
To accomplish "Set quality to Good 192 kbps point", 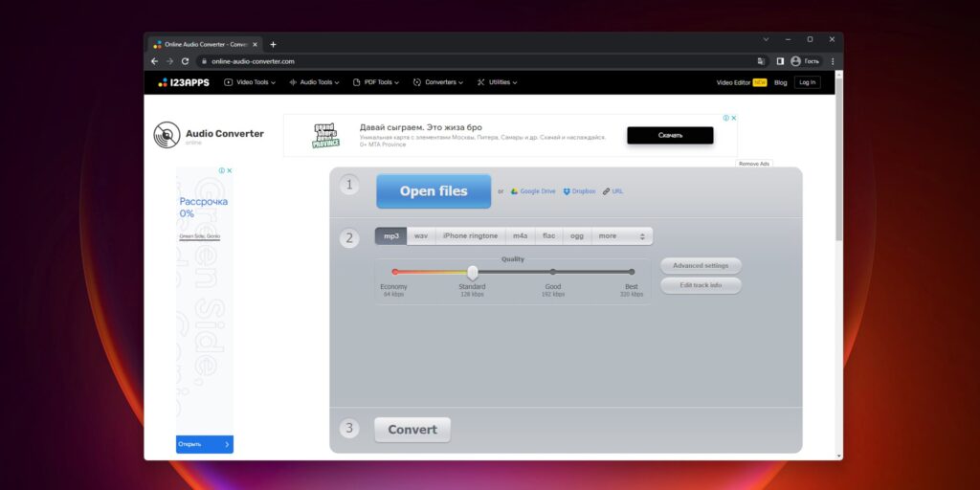I will click(x=553, y=272).
